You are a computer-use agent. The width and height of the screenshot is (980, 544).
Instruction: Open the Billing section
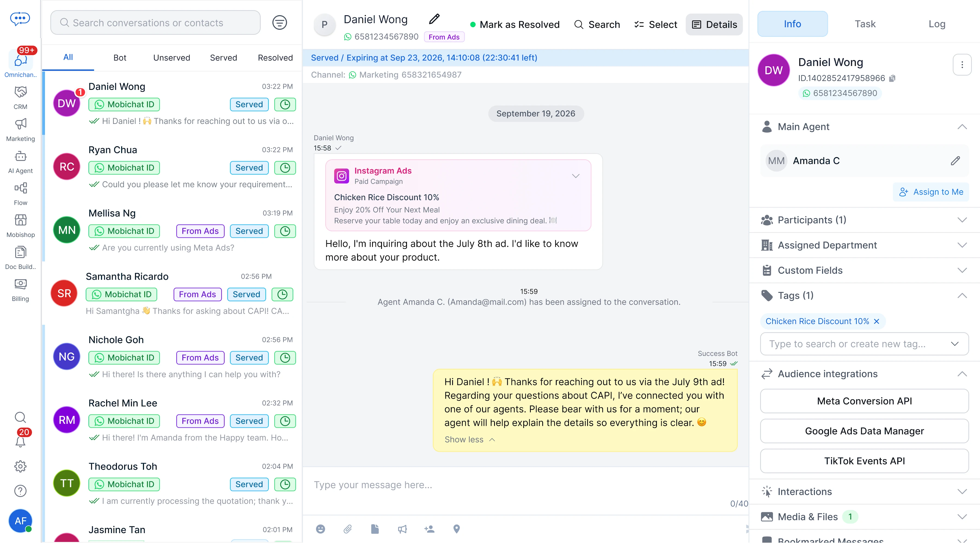point(20,289)
